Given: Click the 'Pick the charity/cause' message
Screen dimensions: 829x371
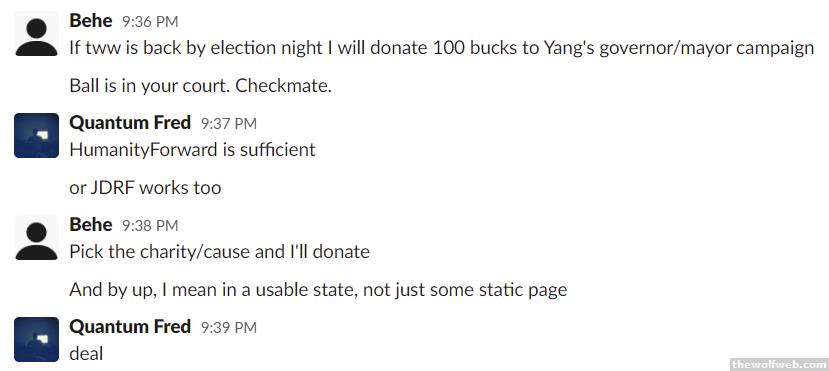Looking at the screenshot, I should [219, 252].
